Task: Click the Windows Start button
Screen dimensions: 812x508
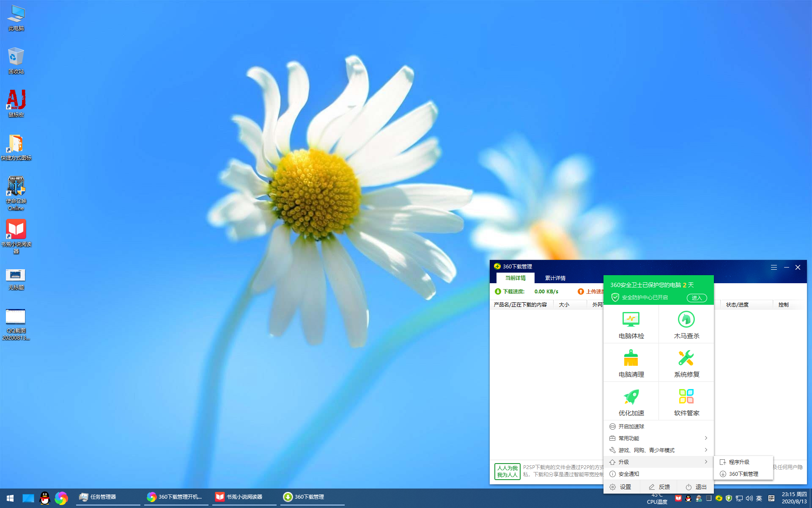Action: 10,498
